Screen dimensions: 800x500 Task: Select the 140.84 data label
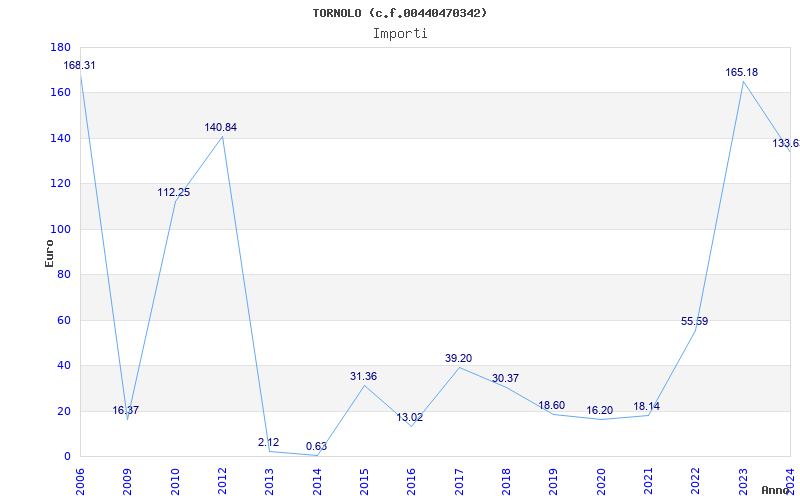(x=221, y=128)
